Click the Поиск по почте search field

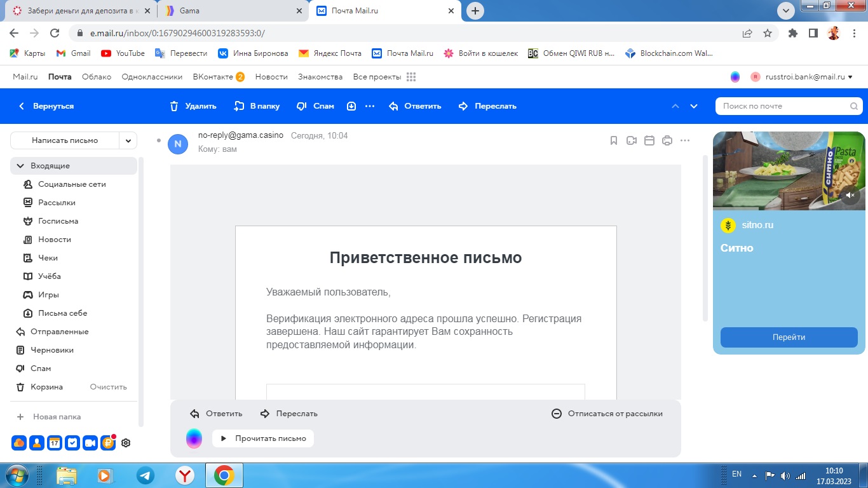pyautogui.click(x=785, y=106)
